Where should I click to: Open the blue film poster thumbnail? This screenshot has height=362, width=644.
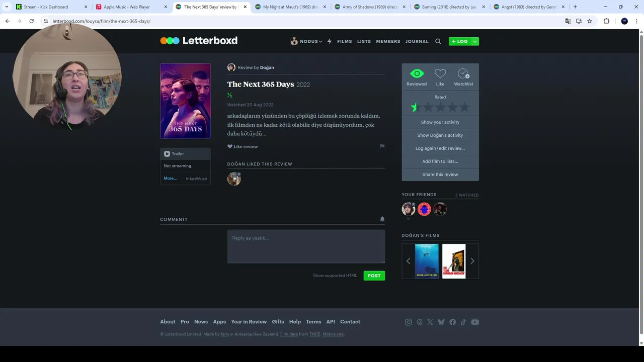pyautogui.click(x=427, y=261)
